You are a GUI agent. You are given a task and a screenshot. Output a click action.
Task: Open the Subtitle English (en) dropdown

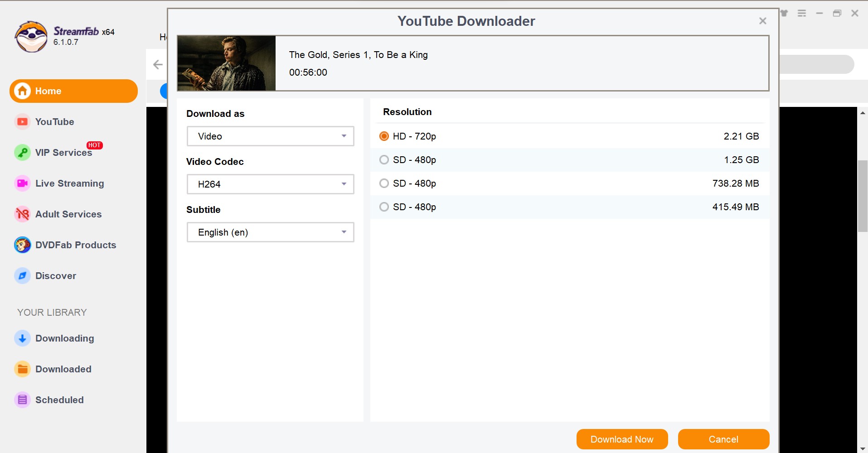270,232
